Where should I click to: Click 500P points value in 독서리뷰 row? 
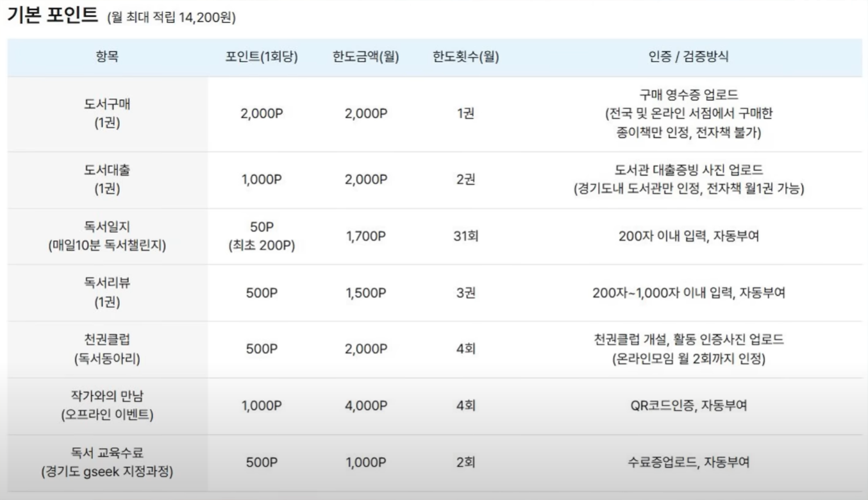[x=262, y=293]
